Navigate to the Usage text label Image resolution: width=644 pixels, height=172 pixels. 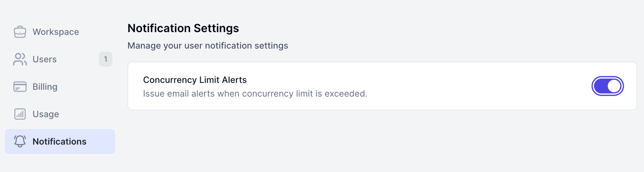pos(46,114)
